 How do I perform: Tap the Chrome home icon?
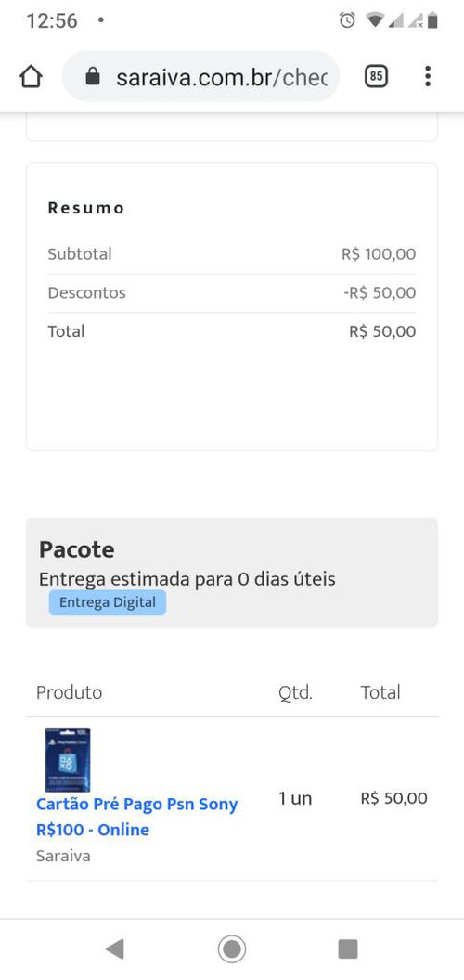31,77
